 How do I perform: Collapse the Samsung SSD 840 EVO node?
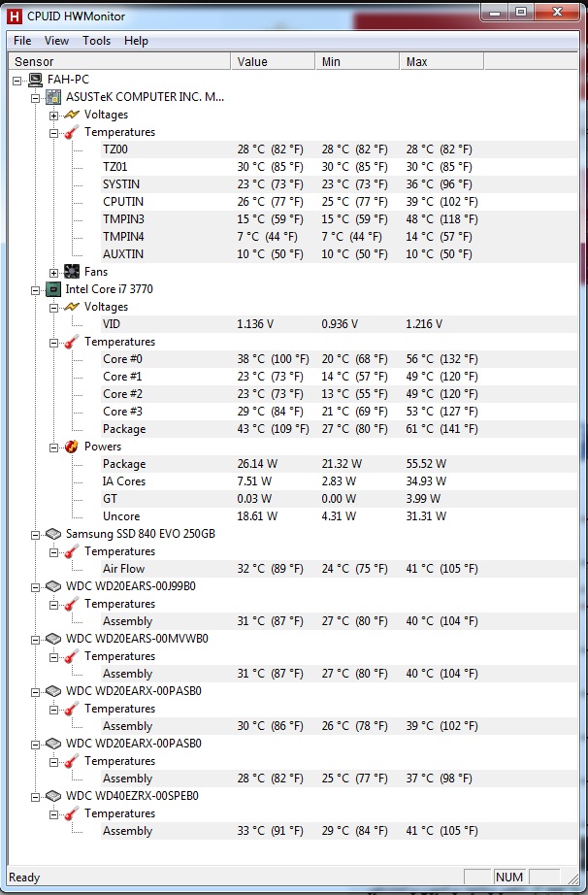tap(35, 535)
